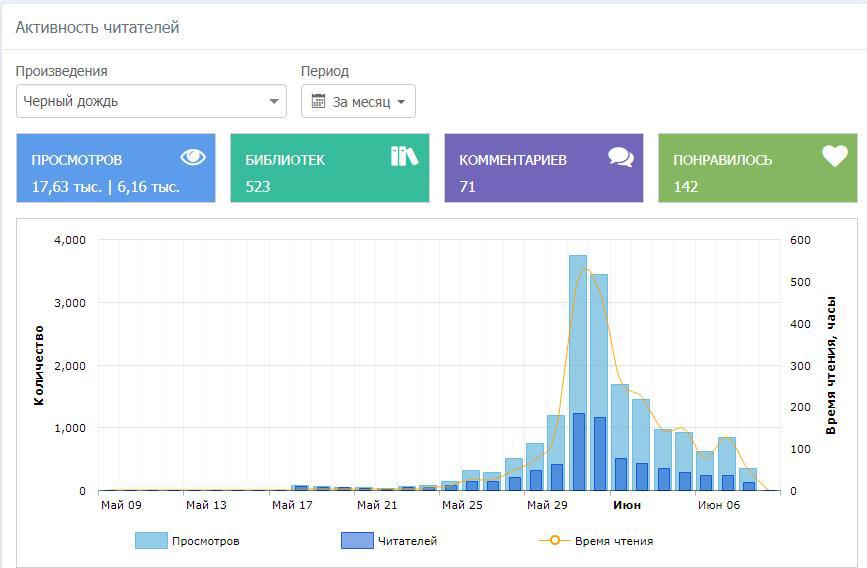This screenshot has width=867, height=568.
Task: Click the dark blue Читателей legend swatch
Action: [357, 541]
